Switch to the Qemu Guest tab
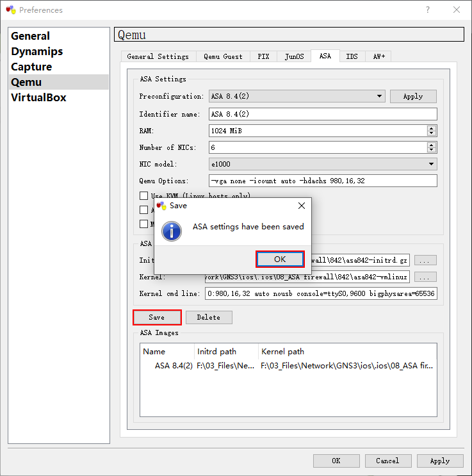Viewport: 472px width, 476px height. (223, 56)
